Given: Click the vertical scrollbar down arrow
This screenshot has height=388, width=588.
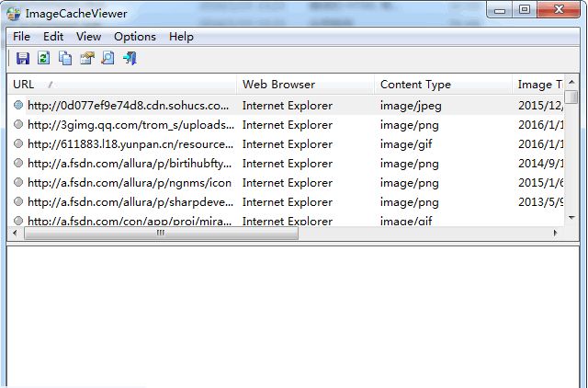Looking at the screenshot, I should [x=571, y=218].
